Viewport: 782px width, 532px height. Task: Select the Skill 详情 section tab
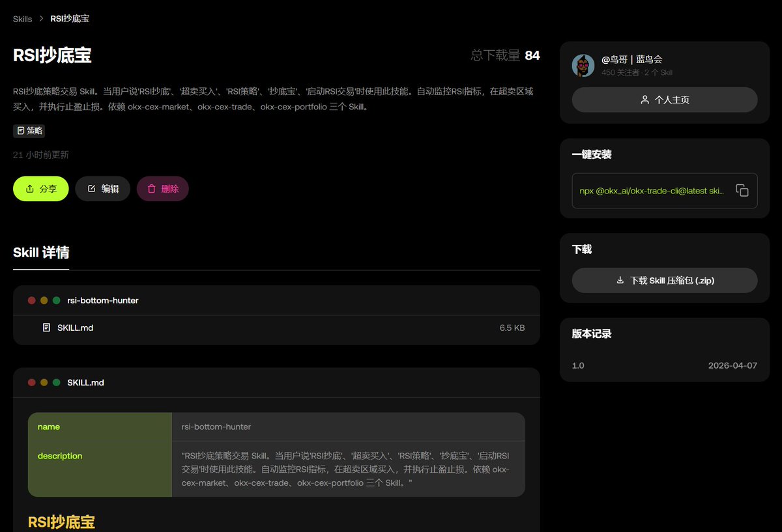pos(40,253)
